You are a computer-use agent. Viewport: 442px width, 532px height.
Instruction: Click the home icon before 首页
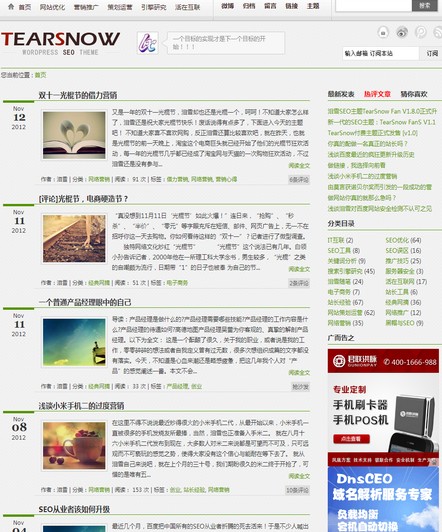point(11,6)
